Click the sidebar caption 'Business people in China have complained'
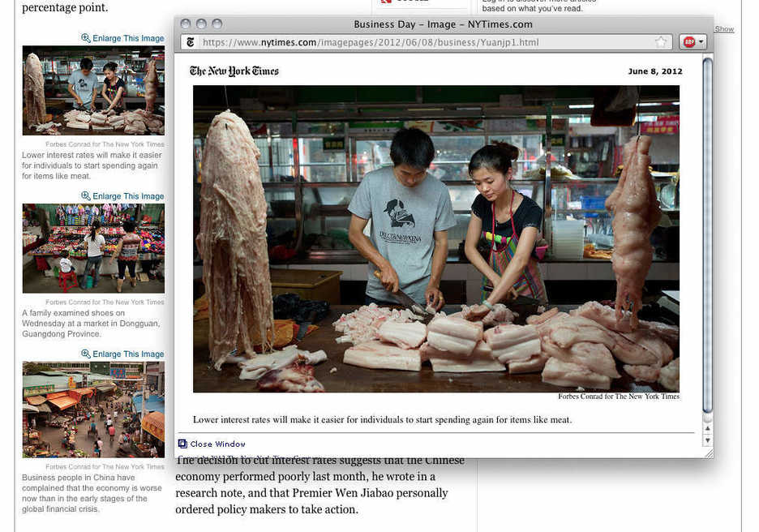This screenshot has width=759, height=532. 92,493
